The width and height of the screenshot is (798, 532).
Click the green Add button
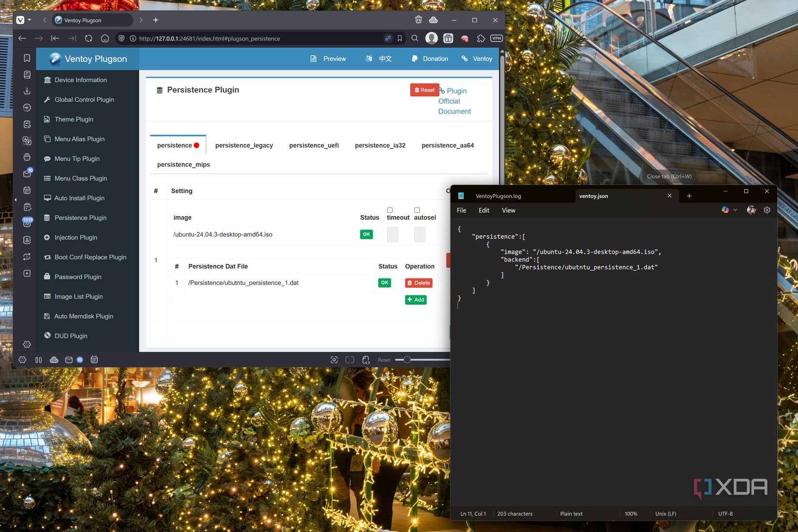416,300
